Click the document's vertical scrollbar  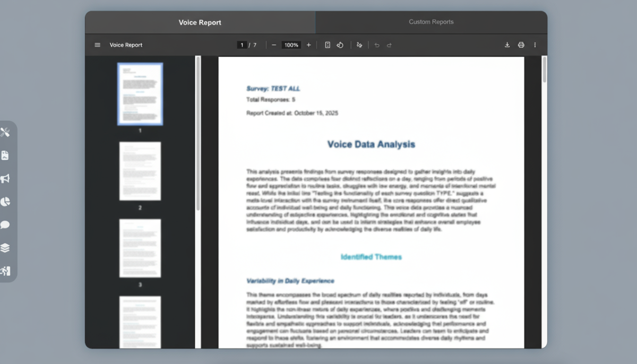[544, 70]
